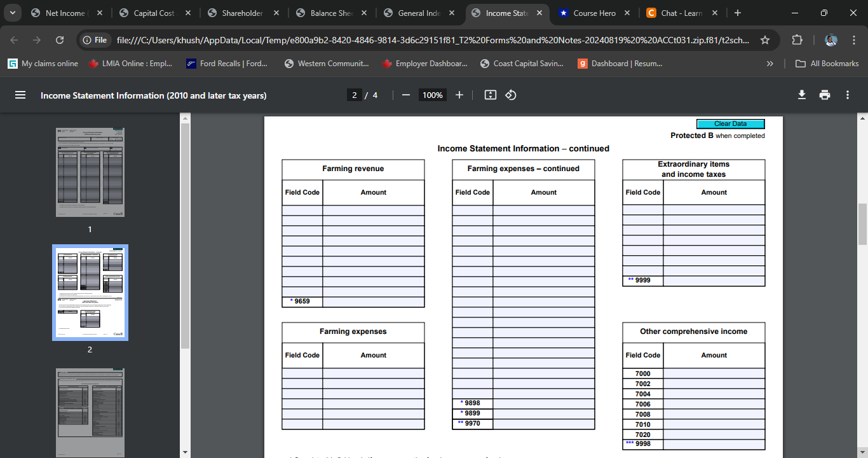View the File site information chip
Viewport: 868px width, 458px height.
coord(95,40)
